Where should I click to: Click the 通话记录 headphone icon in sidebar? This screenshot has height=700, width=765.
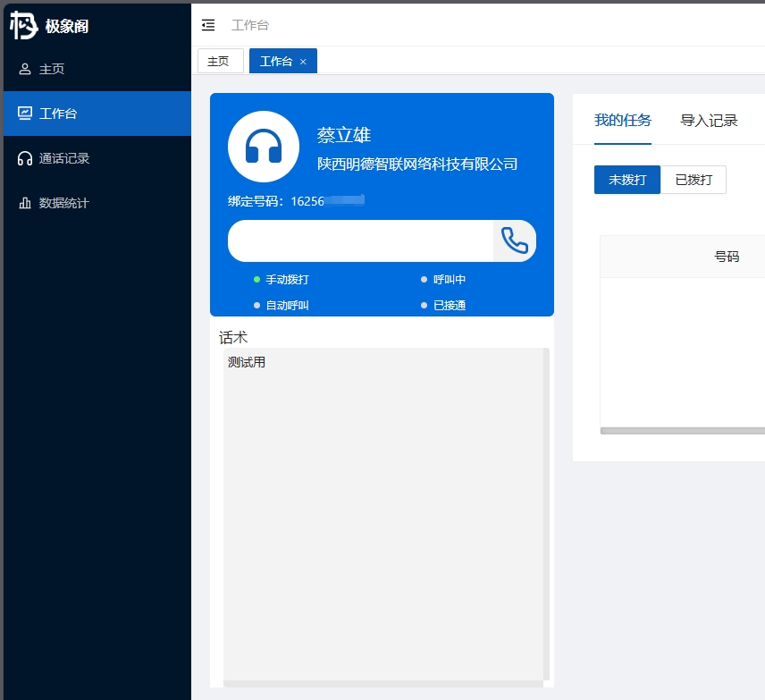(x=25, y=158)
